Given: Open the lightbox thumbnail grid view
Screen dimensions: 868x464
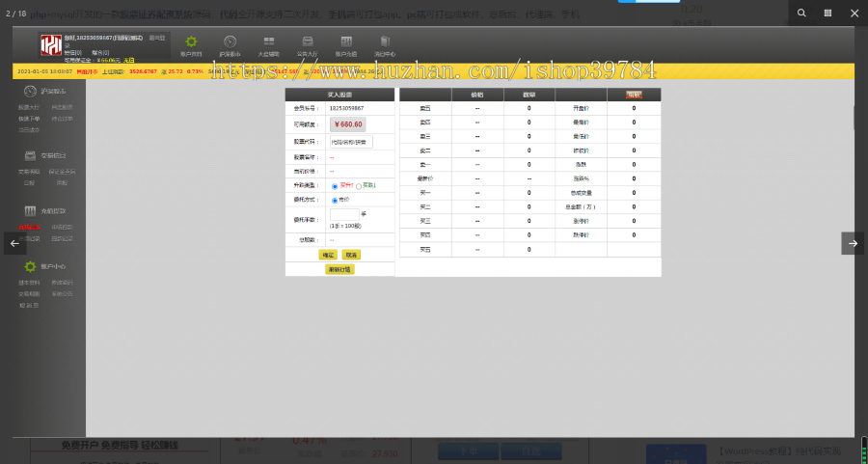Looking at the screenshot, I should [827, 14].
